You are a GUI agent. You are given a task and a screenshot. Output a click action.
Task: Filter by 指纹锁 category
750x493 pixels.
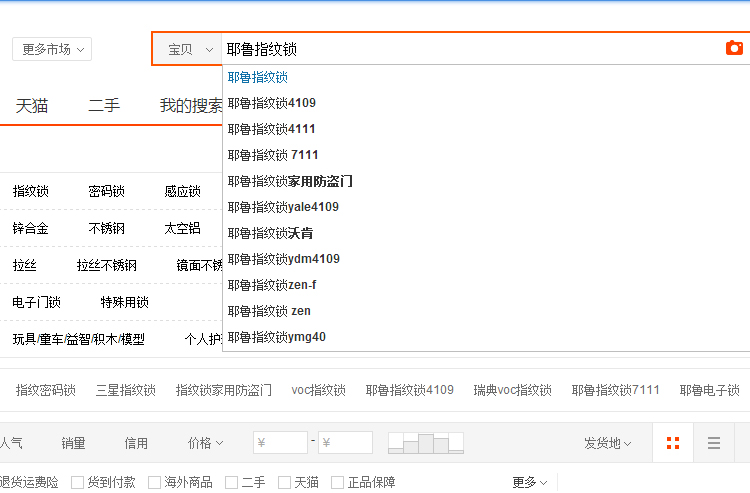[x=31, y=191]
